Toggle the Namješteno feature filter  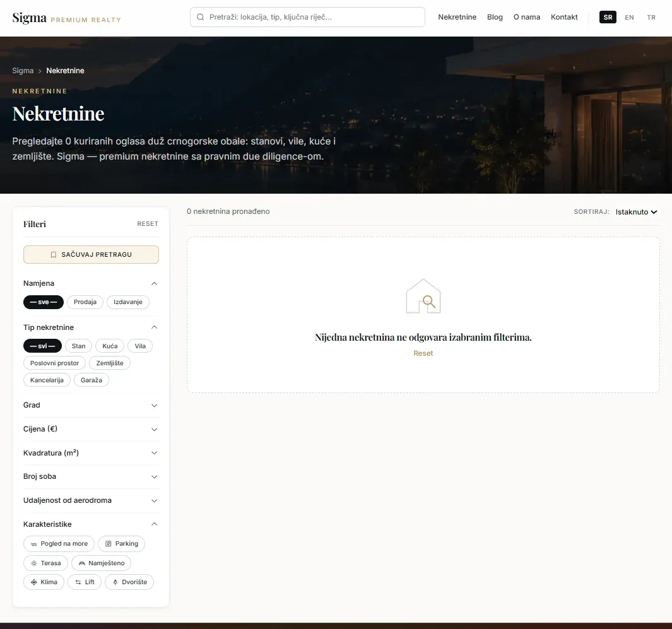[101, 563]
